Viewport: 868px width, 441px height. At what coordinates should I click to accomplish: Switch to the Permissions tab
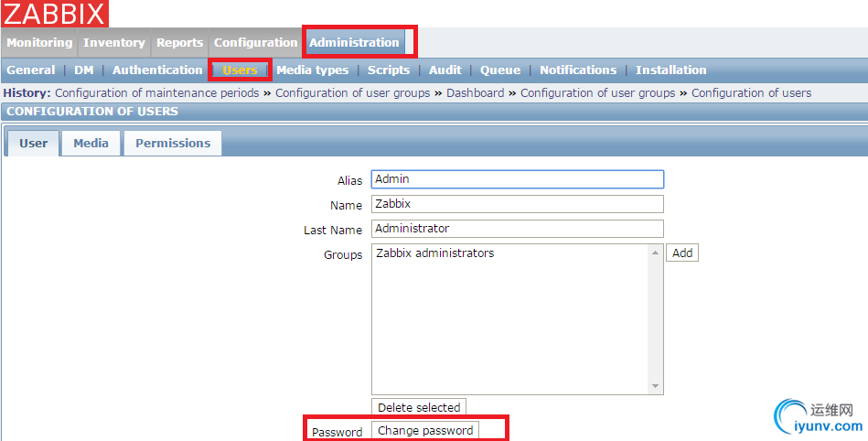pos(173,143)
